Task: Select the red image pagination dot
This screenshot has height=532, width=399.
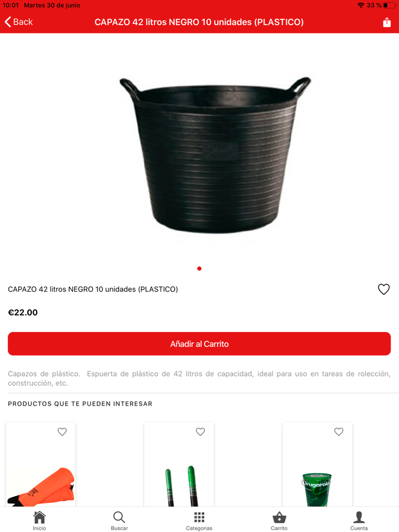Action: [199, 269]
